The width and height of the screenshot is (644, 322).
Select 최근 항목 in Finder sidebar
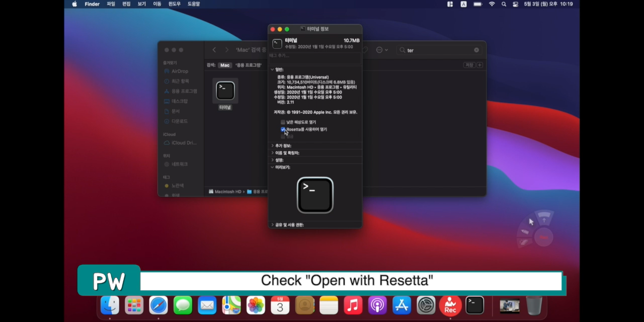tap(180, 81)
